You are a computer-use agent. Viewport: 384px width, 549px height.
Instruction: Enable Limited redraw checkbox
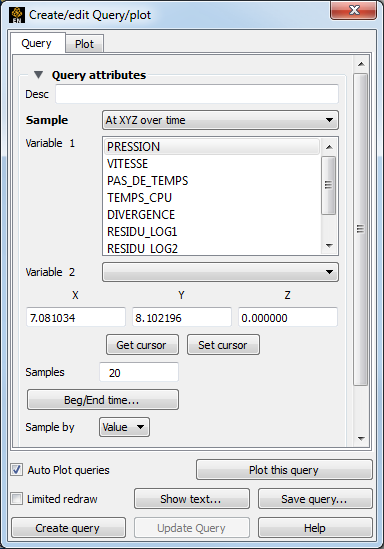pos(16,498)
